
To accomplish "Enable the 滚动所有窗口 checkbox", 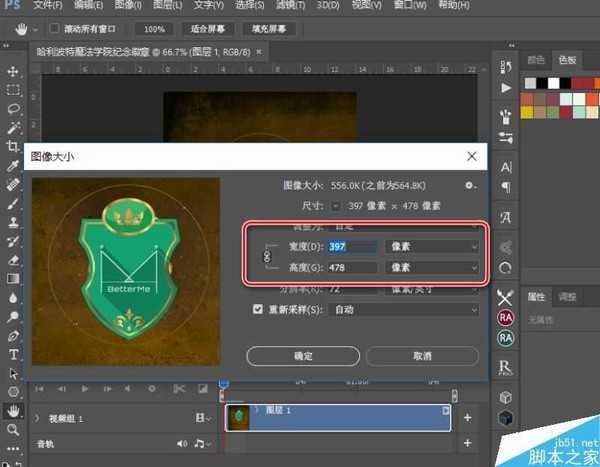I will pyautogui.click(x=55, y=29).
